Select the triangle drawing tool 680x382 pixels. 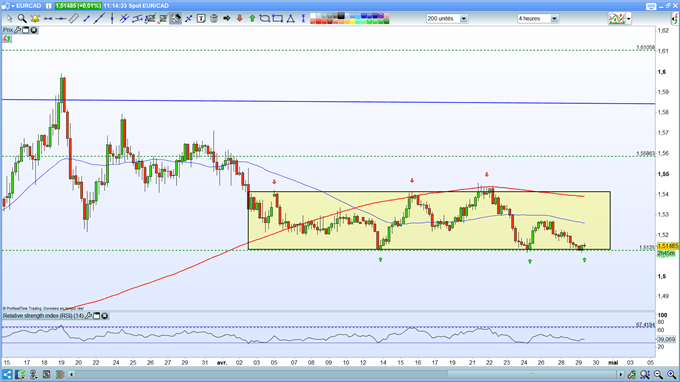click(x=291, y=18)
